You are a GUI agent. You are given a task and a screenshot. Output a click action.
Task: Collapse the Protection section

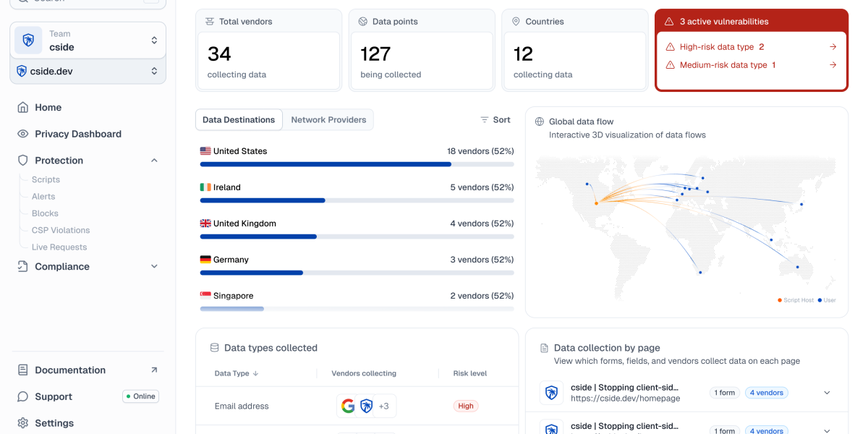coord(153,160)
